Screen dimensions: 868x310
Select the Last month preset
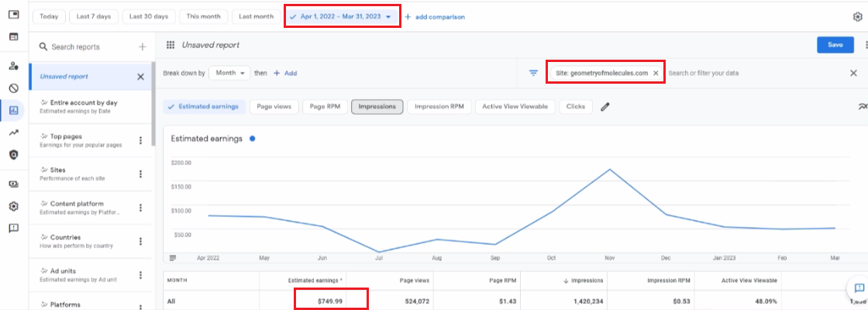click(x=256, y=16)
